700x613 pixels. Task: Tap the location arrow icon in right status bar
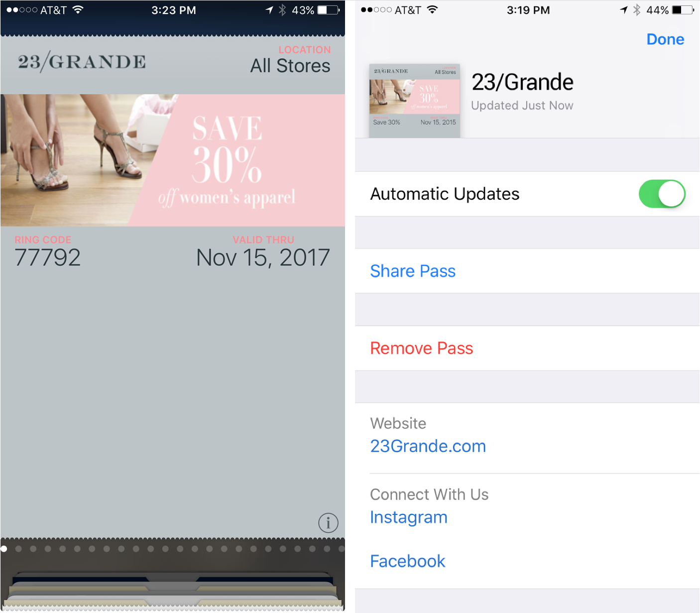pyautogui.click(x=624, y=10)
